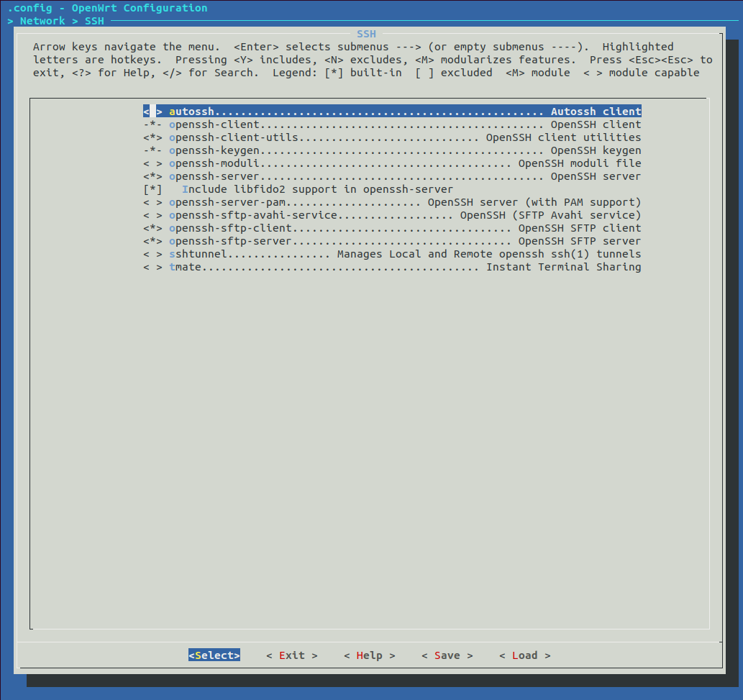Click the '.config - OpenWrt Configuration' title
The image size is (743, 700).
click(108, 8)
